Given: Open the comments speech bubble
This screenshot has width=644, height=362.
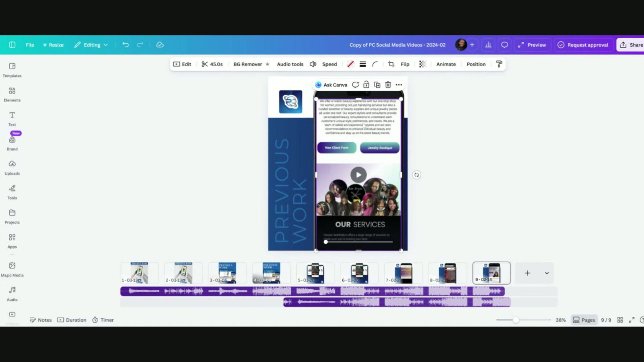Looking at the screenshot, I should tap(504, 45).
